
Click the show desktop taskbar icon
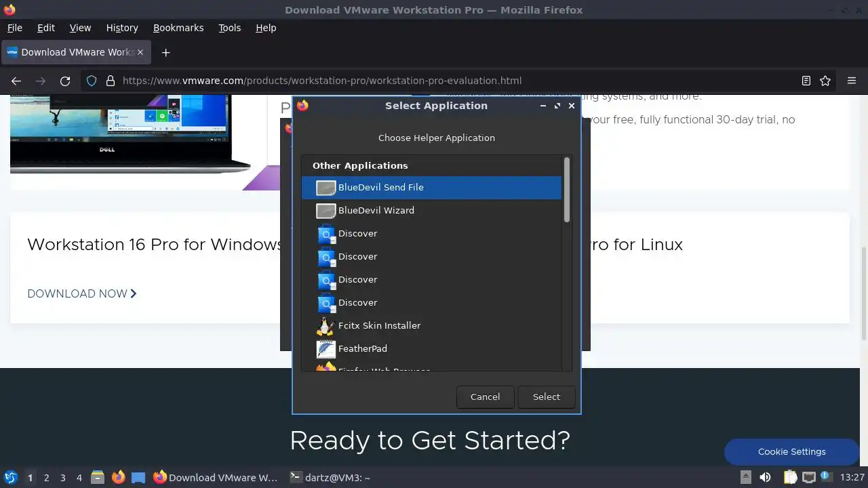138,478
